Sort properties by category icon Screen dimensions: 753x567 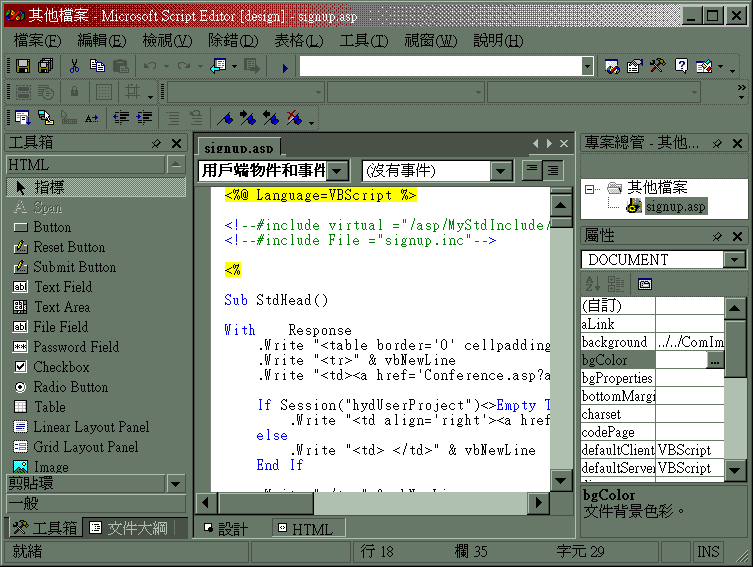(x=616, y=284)
